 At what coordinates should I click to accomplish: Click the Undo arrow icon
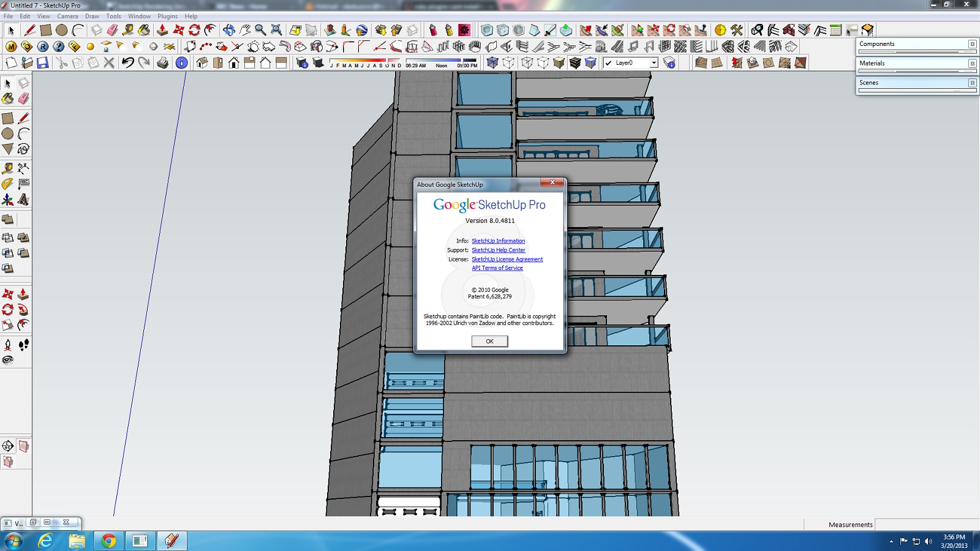tap(127, 62)
